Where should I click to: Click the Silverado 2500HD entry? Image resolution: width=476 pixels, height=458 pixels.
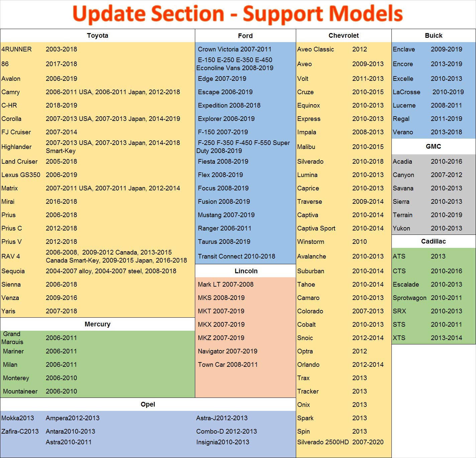[323, 442]
